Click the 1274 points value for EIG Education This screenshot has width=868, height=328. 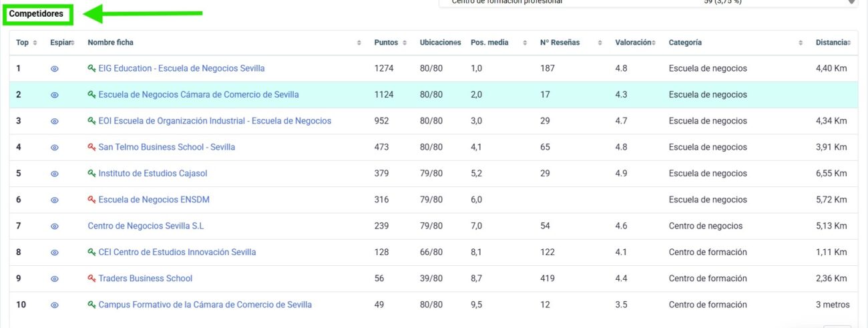click(x=384, y=68)
